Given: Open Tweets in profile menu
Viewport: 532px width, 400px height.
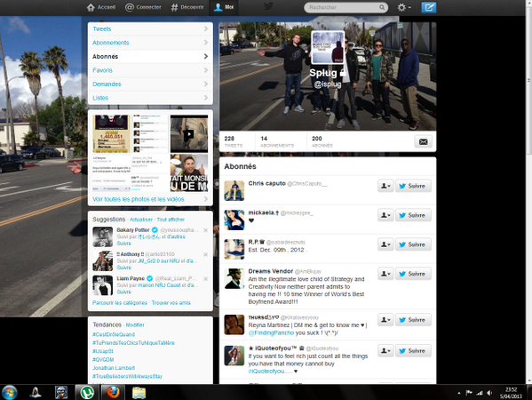Looking at the screenshot, I should tap(150, 28).
